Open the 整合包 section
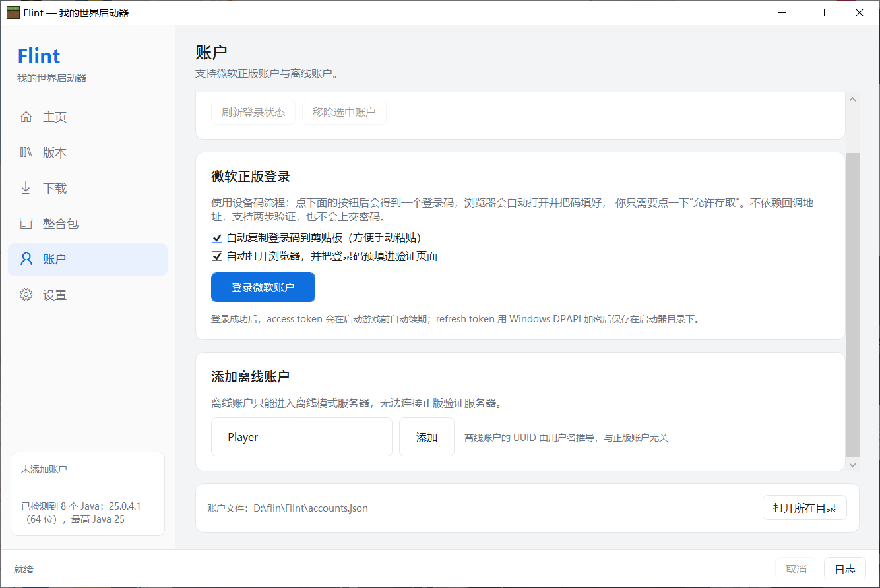Image resolution: width=880 pixels, height=588 pixels. (x=88, y=224)
